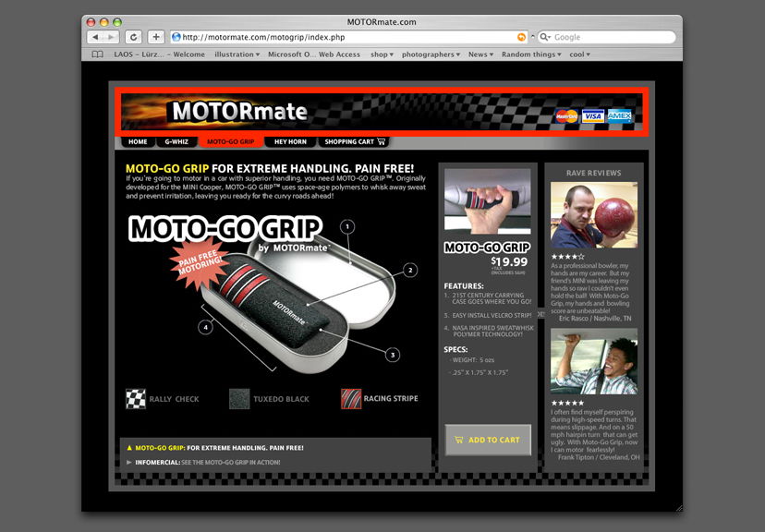Screen dimensions: 765x532
Task: Open the laughing driver review photo
Action: coord(594,361)
